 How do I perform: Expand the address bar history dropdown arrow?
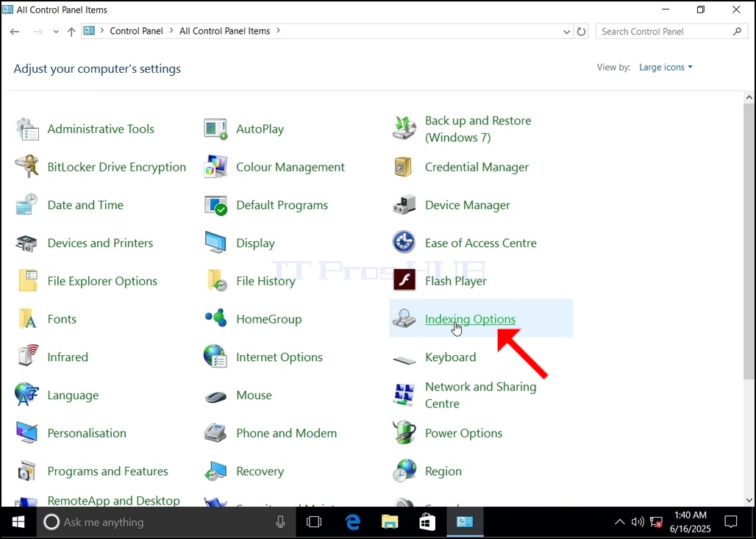[x=566, y=32]
